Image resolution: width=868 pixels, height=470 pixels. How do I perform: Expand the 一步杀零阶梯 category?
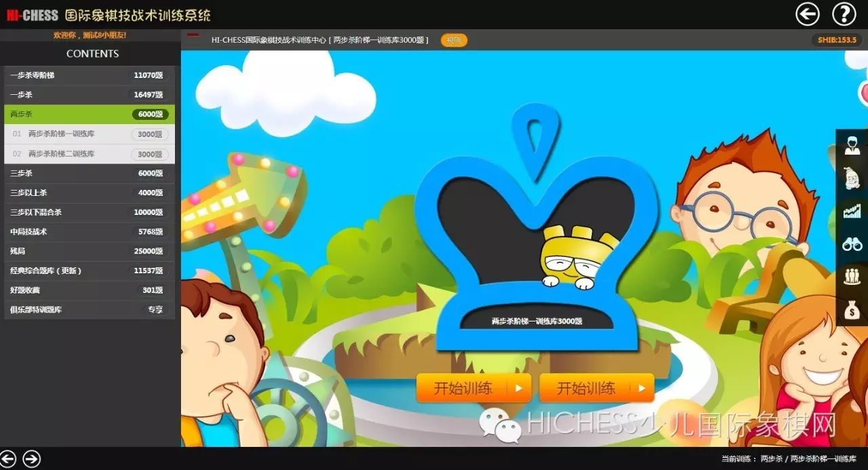coord(89,75)
